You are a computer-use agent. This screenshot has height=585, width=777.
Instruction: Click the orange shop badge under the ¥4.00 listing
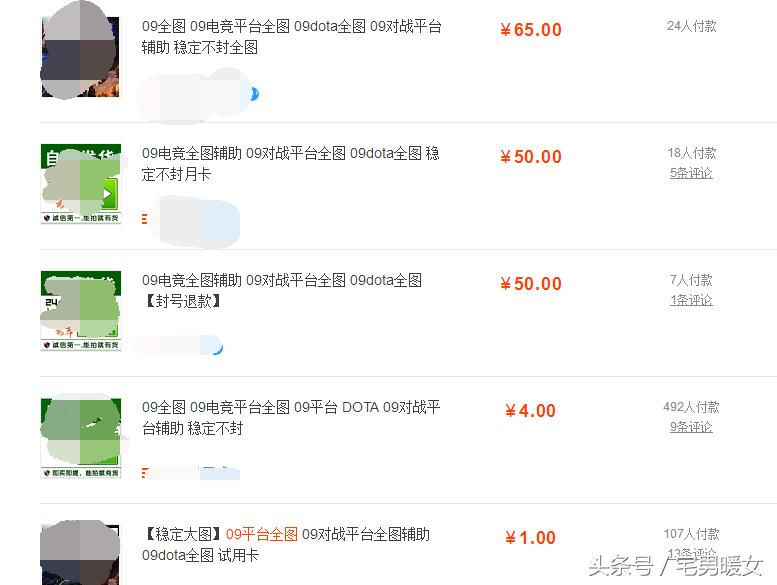(144, 473)
